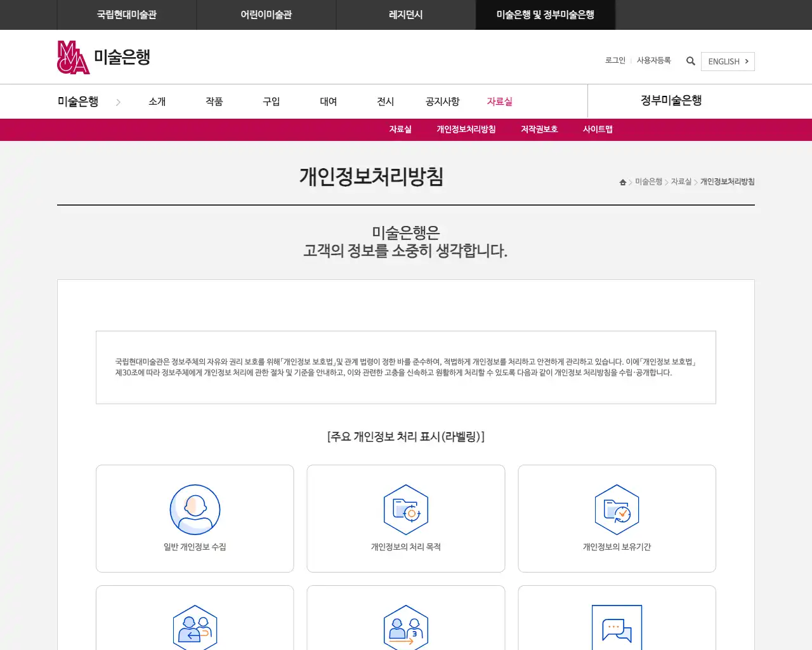Select the 미술은행 및 정부미술은행 tab

pos(546,15)
